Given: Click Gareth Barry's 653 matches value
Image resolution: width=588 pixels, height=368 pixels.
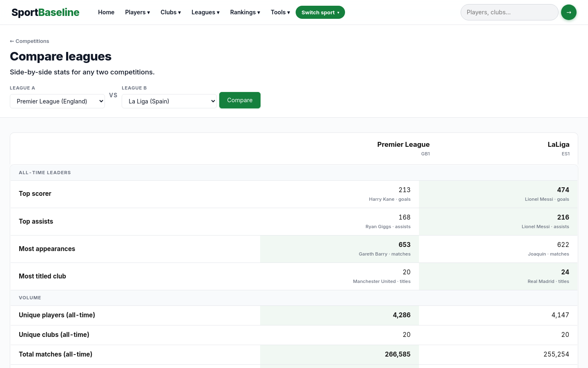Looking at the screenshot, I should 404,245.
